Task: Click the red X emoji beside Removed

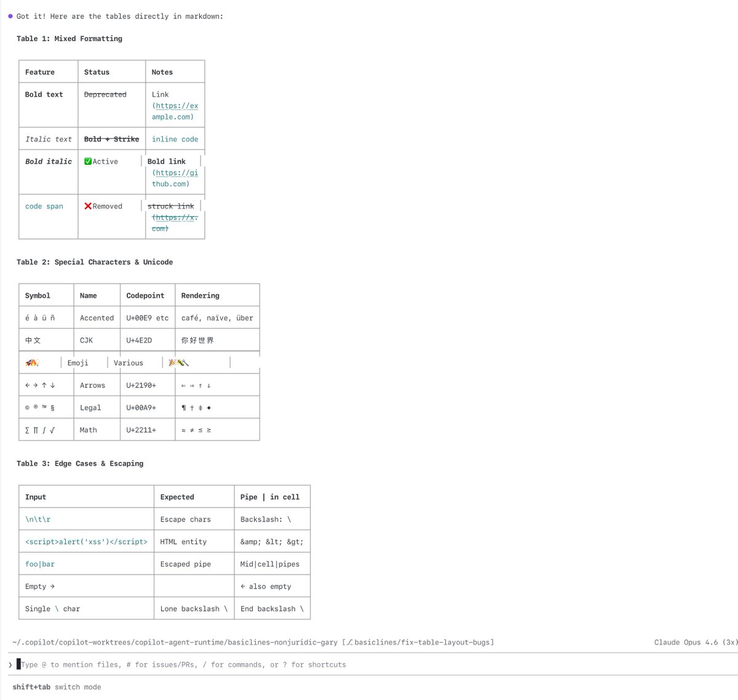Action: coord(88,206)
